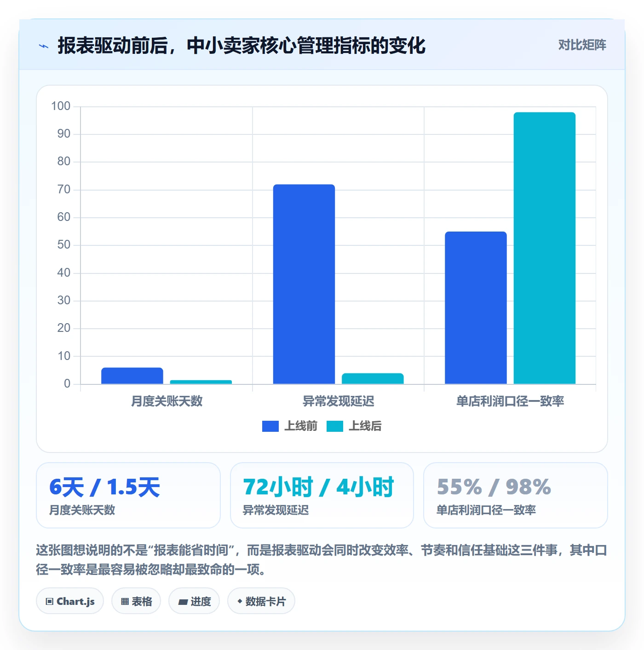
Task: Select the 进度 tag chip
Action: tap(194, 601)
